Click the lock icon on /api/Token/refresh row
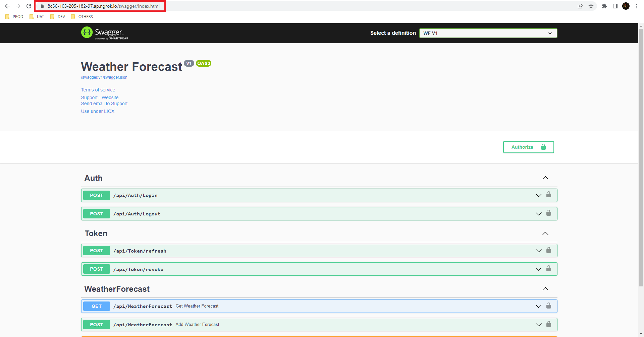644x337 pixels. [549, 250]
